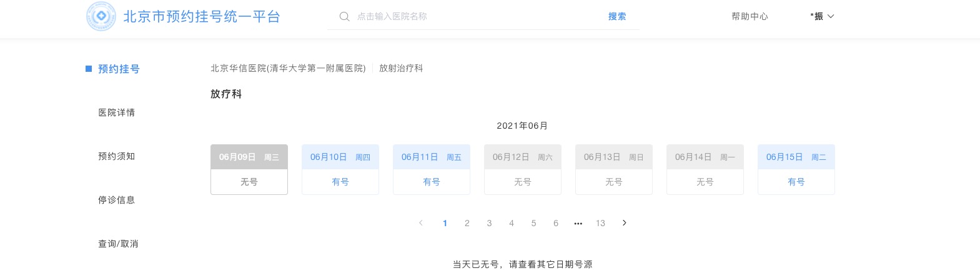The height and width of the screenshot is (278, 980).
Task: Select the 06月14日 周一 date tab
Action: (x=705, y=157)
